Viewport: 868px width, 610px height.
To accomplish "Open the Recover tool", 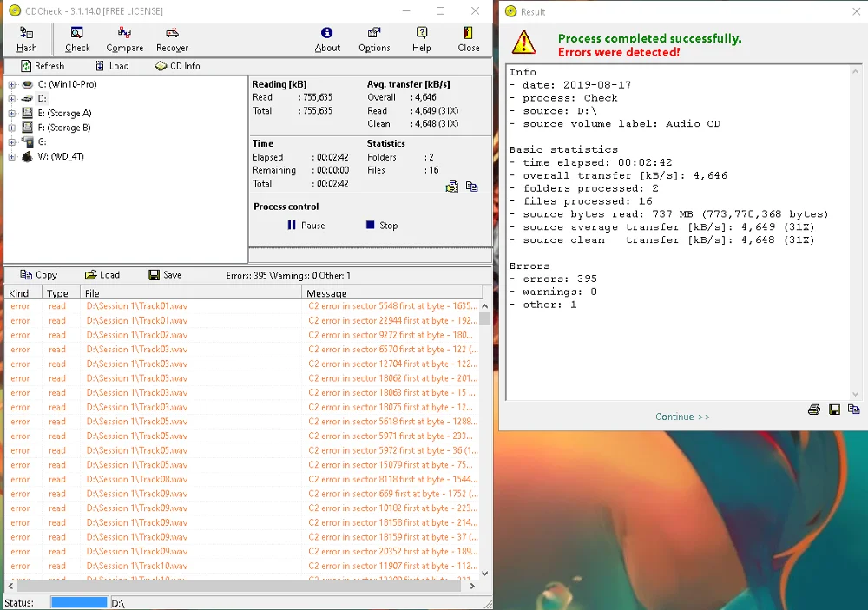I will click(172, 39).
